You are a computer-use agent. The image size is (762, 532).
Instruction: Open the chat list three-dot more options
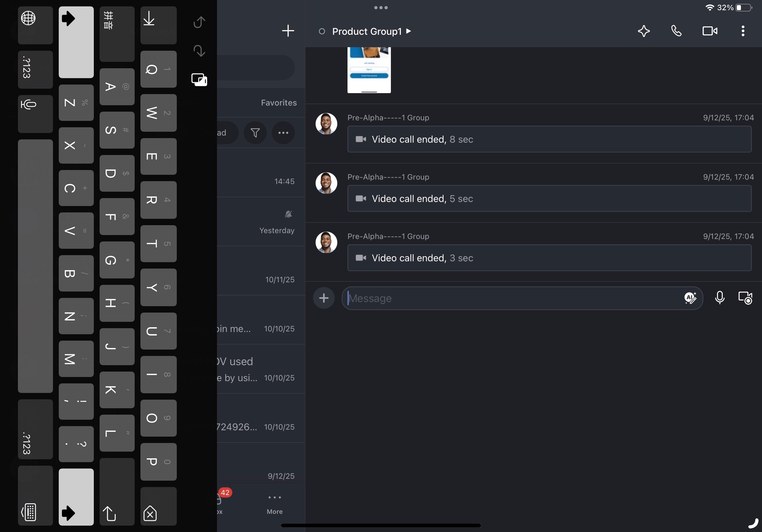pos(283,133)
